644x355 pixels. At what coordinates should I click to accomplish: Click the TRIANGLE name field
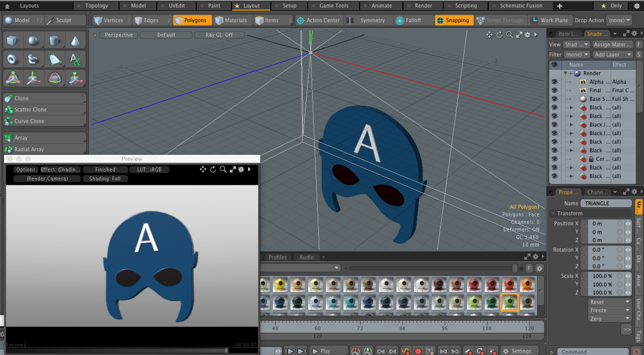coord(606,203)
